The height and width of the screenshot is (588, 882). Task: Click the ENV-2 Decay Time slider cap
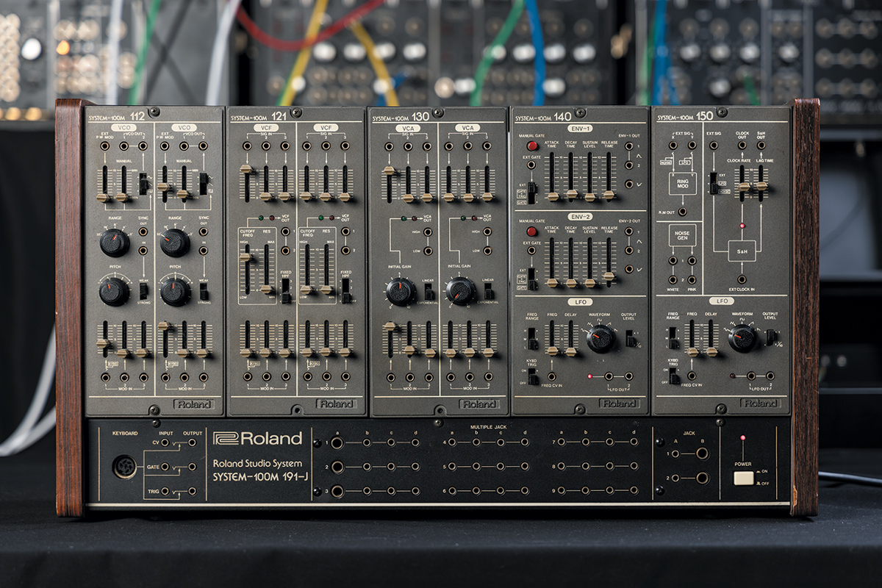570,282
